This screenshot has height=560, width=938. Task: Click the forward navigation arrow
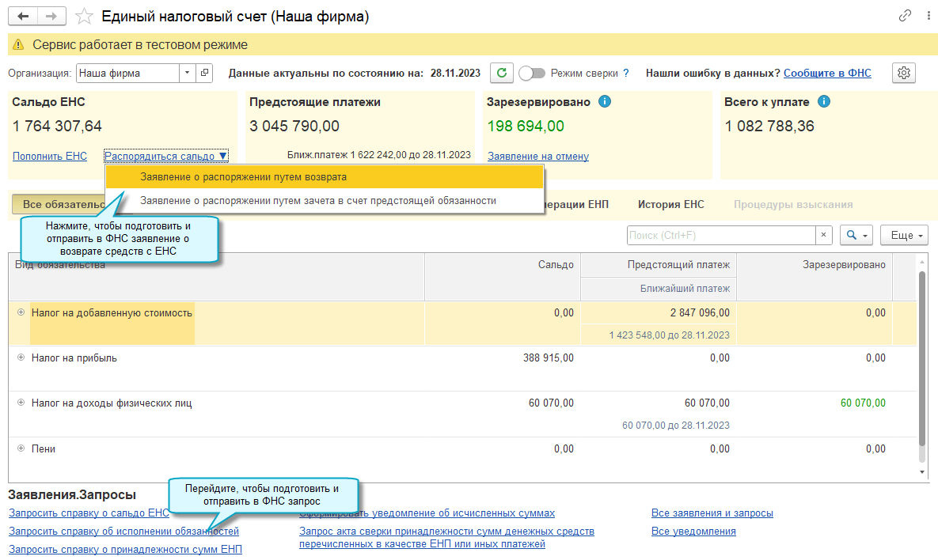tap(51, 17)
